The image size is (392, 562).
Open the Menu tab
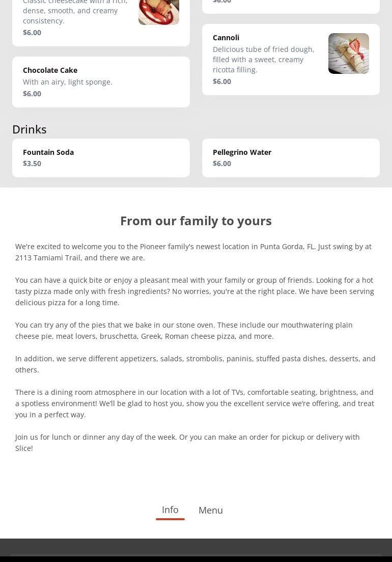point(210,511)
